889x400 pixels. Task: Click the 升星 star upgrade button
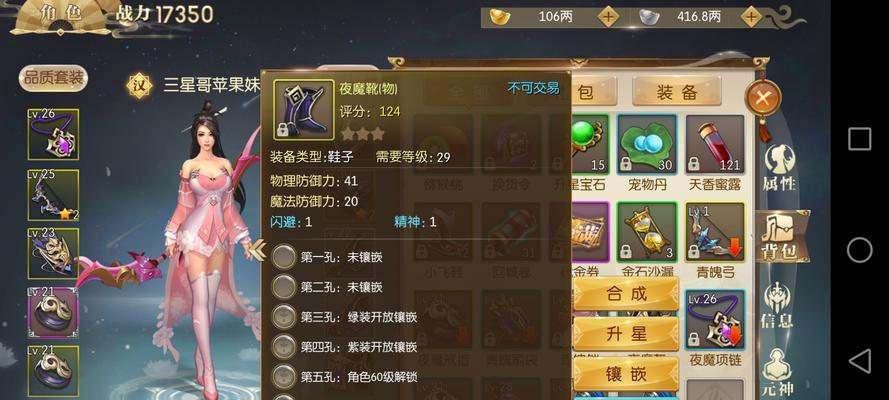[626, 334]
